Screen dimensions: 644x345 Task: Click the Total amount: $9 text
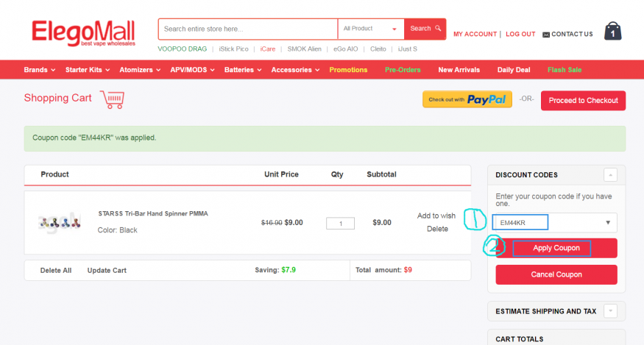383,270
